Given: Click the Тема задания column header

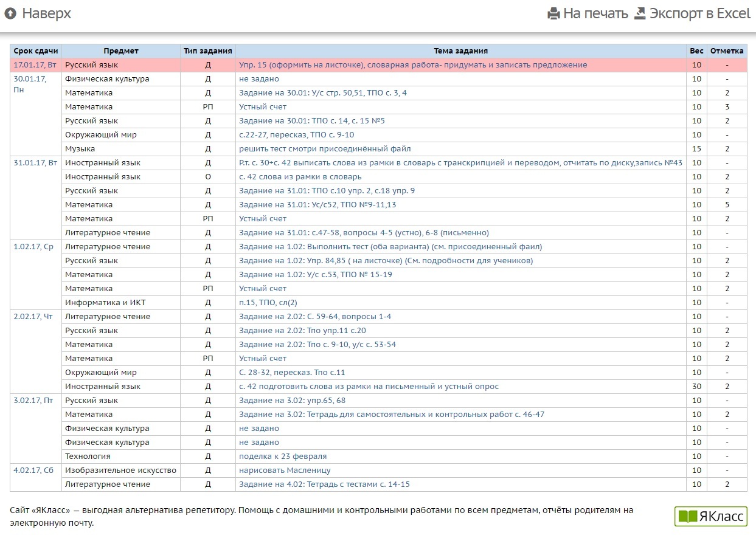Looking at the screenshot, I should (x=460, y=51).
